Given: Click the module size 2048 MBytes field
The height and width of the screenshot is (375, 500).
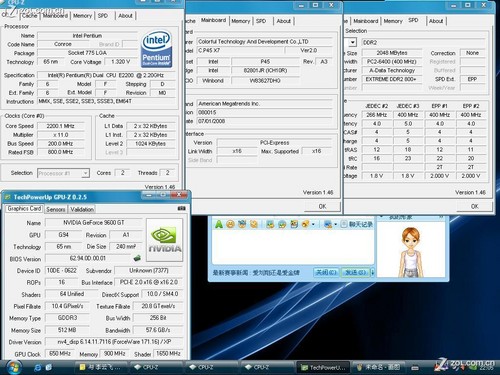Looking at the screenshot, I should click(x=392, y=53).
